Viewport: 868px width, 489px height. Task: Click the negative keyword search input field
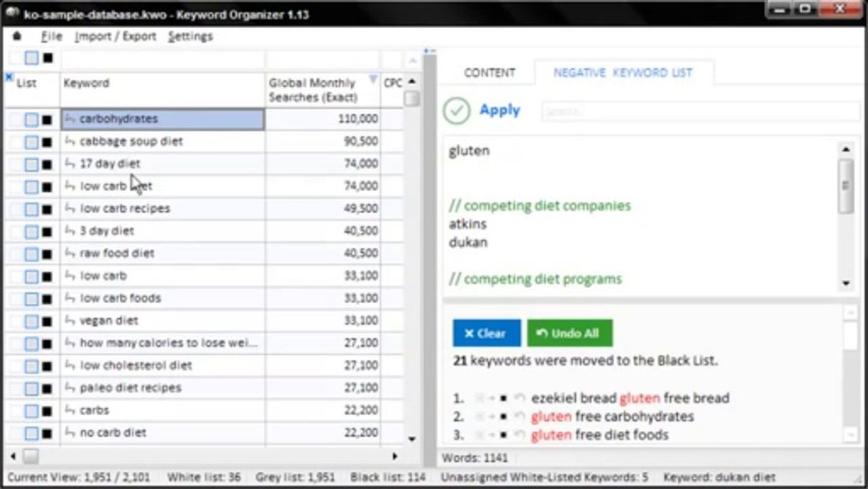pos(700,111)
